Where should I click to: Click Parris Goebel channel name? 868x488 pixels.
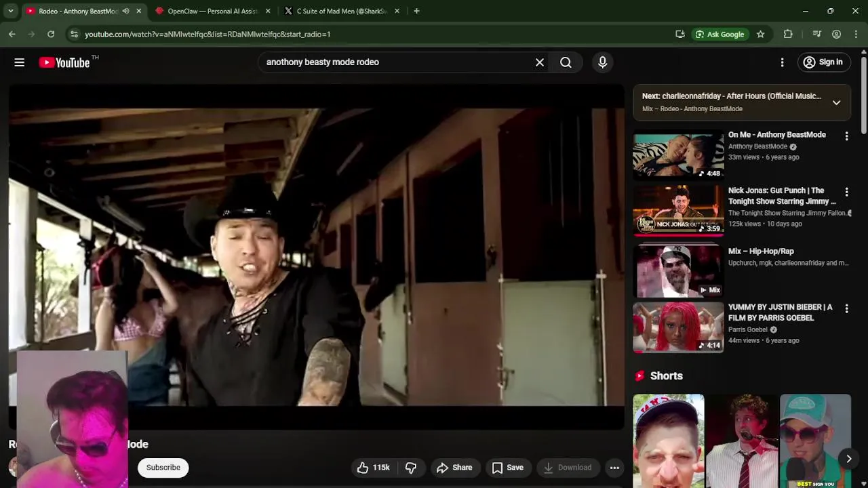[x=748, y=330]
